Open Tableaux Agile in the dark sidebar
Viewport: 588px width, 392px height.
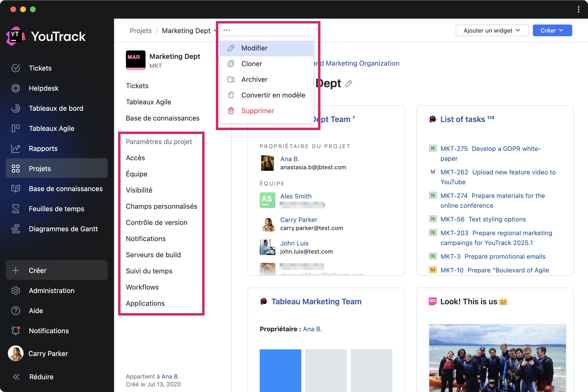pos(51,128)
